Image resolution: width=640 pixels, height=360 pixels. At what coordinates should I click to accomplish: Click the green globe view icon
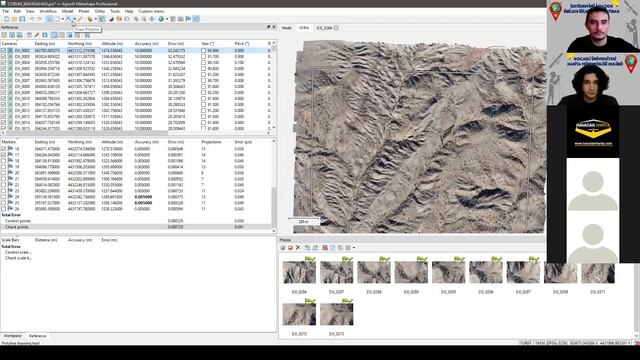[161, 19]
